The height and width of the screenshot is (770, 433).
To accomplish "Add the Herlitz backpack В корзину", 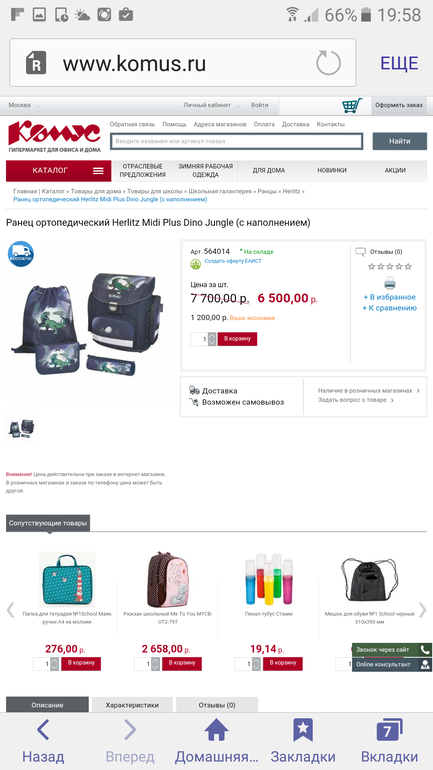I will pyautogui.click(x=237, y=339).
